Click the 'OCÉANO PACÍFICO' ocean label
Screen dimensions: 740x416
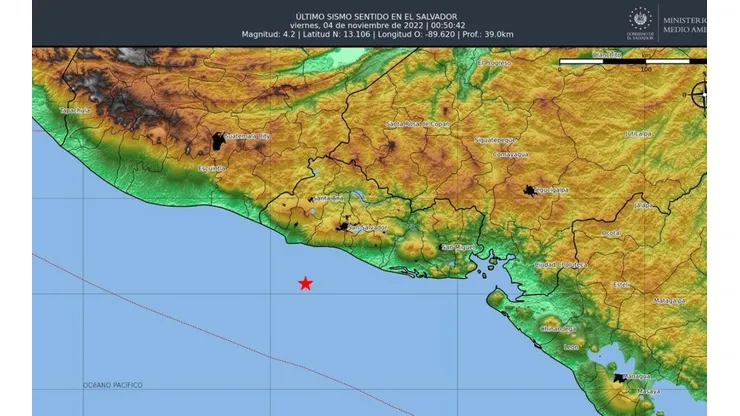[113, 385]
